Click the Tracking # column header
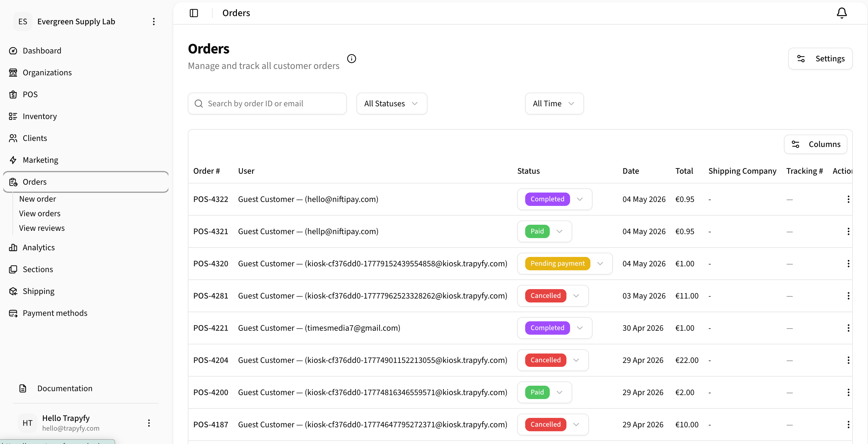This screenshot has height=444, width=868. [x=804, y=171]
